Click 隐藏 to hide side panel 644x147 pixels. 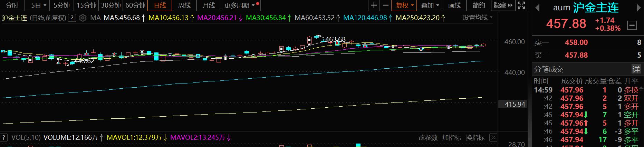[x=503, y=6]
